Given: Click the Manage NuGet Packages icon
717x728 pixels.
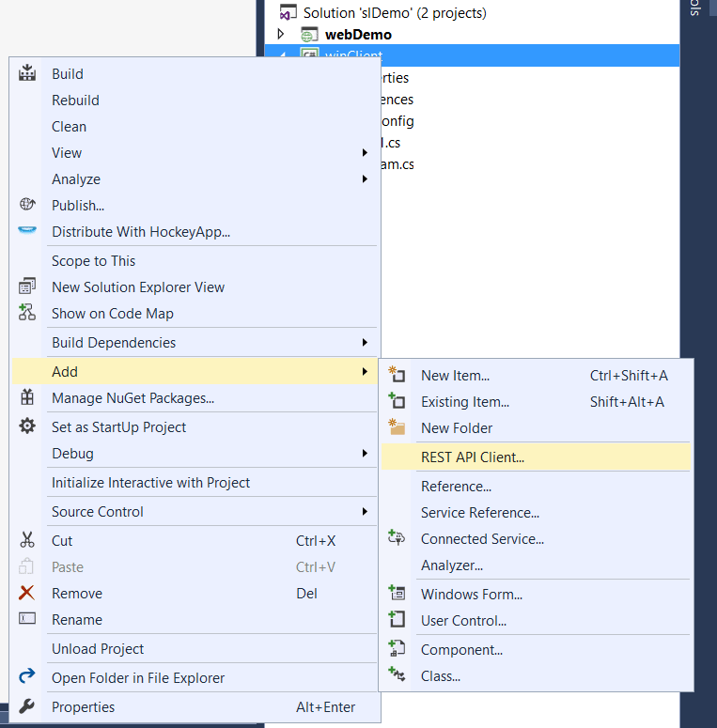Looking at the screenshot, I should [x=27, y=397].
